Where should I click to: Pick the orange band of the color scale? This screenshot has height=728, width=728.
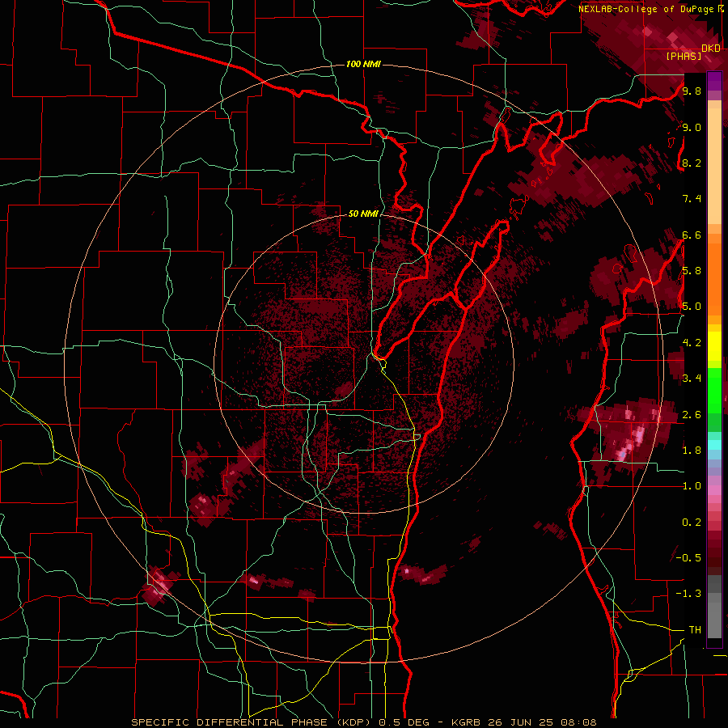coord(714,278)
